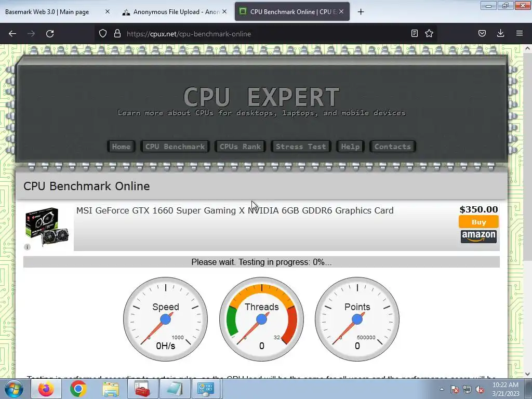Open a new tab with plus button
Image resolution: width=532 pixels, height=399 pixels.
tap(361, 12)
